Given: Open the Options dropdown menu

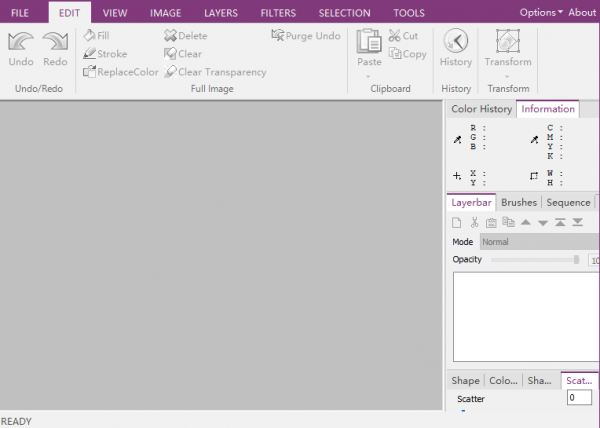Looking at the screenshot, I should (541, 12).
